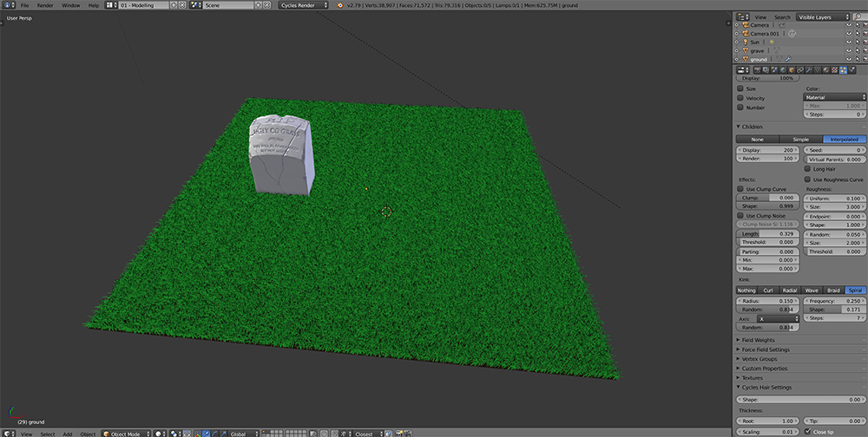The image size is (868, 437).
Task: Toggle selectability of ground object
Action: [x=858, y=59]
